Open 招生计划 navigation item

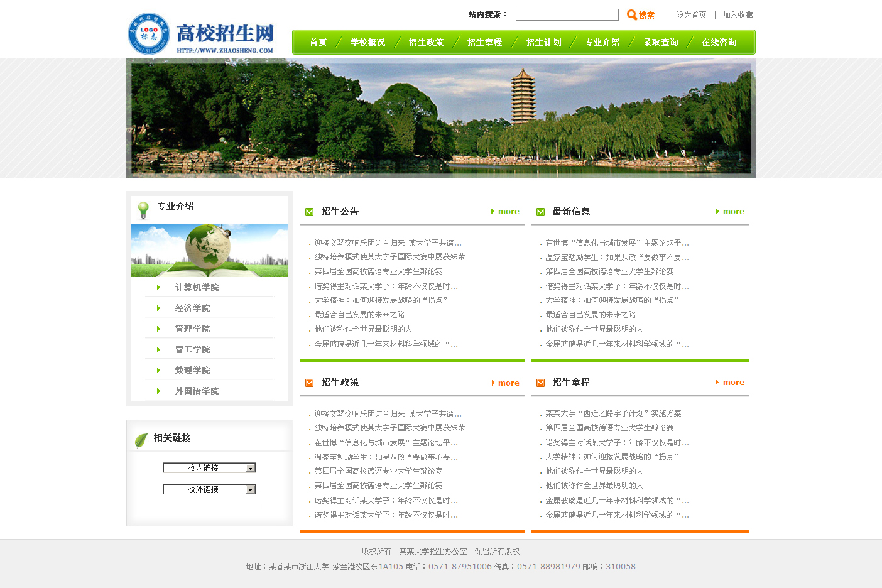pyautogui.click(x=544, y=43)
